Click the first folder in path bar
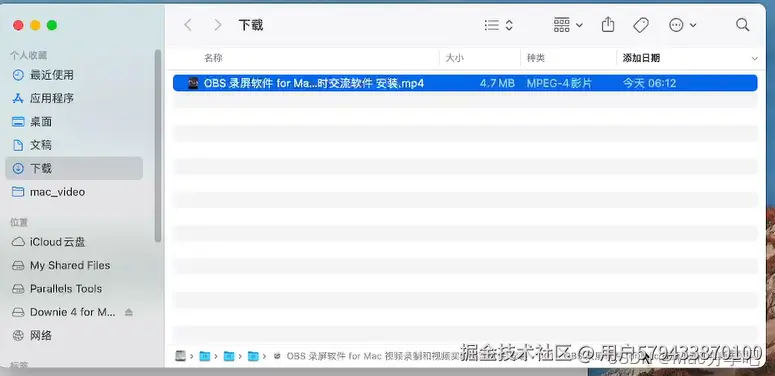The image size is (775, 376). click(x=205, y=356)
